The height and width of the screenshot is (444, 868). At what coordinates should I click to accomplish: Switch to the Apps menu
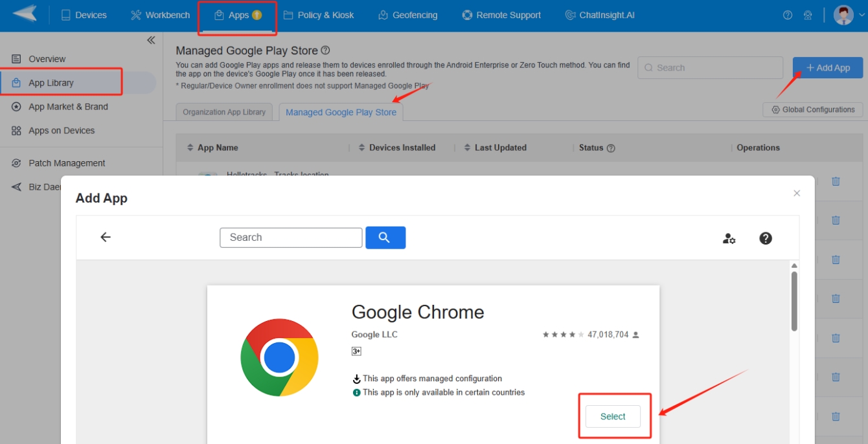[x=238, y=15]
